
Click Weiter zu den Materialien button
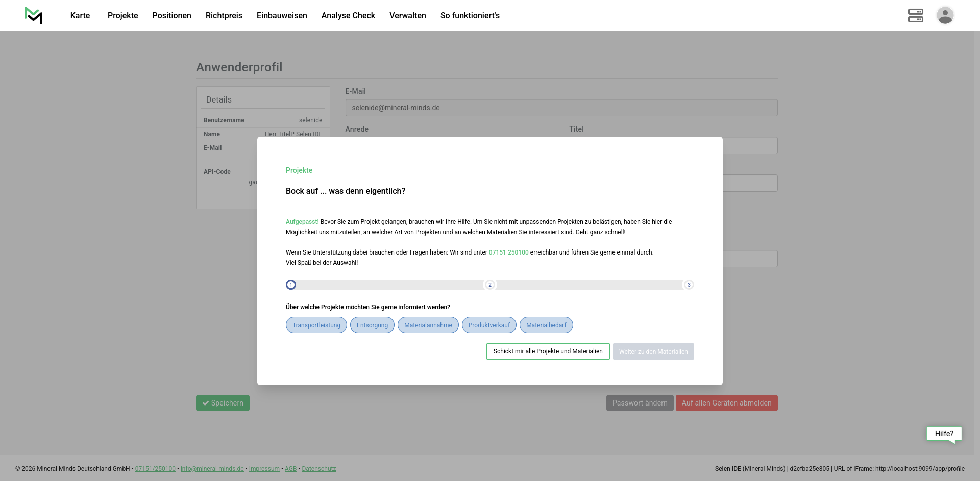coord(653,351)
